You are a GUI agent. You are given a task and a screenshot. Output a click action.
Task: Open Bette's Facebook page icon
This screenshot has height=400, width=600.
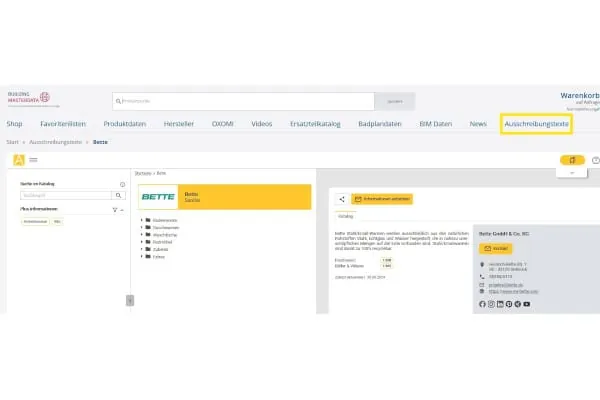tap(482, 304)
